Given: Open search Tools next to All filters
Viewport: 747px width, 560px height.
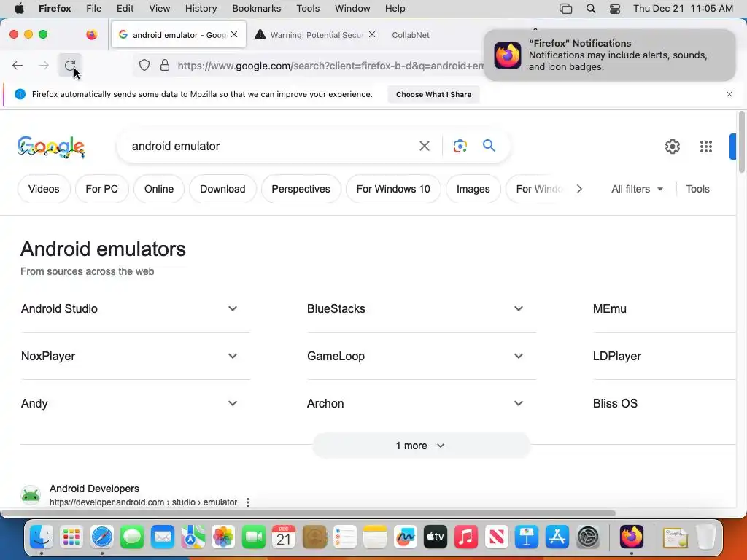Looking at the screenshot, I should tap(697, 189).
